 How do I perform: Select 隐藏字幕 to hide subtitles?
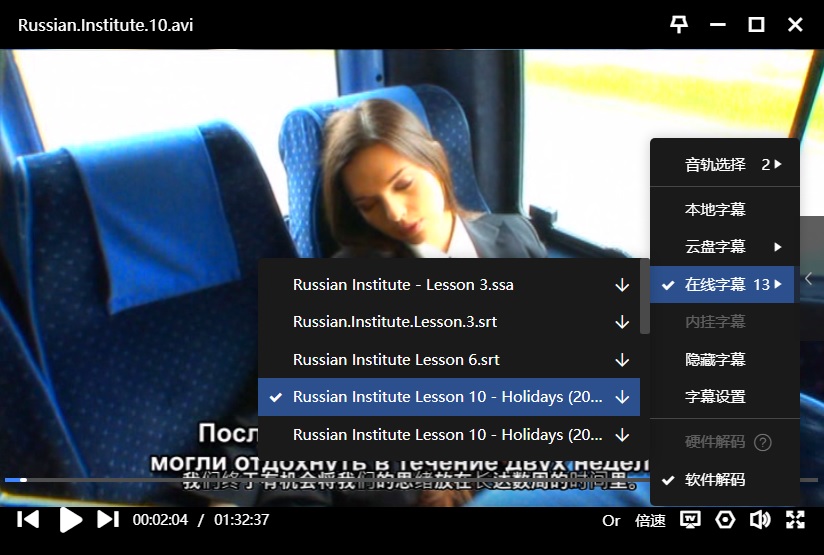[x=715, y=360]
